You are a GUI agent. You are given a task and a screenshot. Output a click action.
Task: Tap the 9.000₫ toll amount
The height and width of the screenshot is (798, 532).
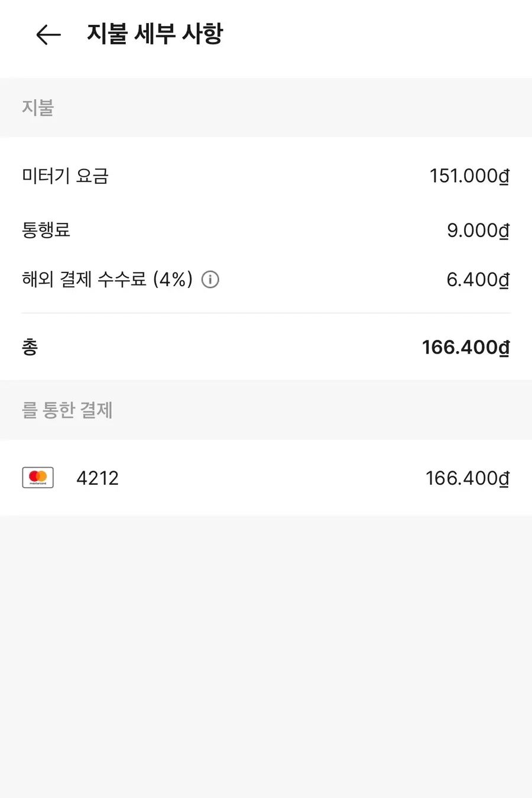point(478,231)
